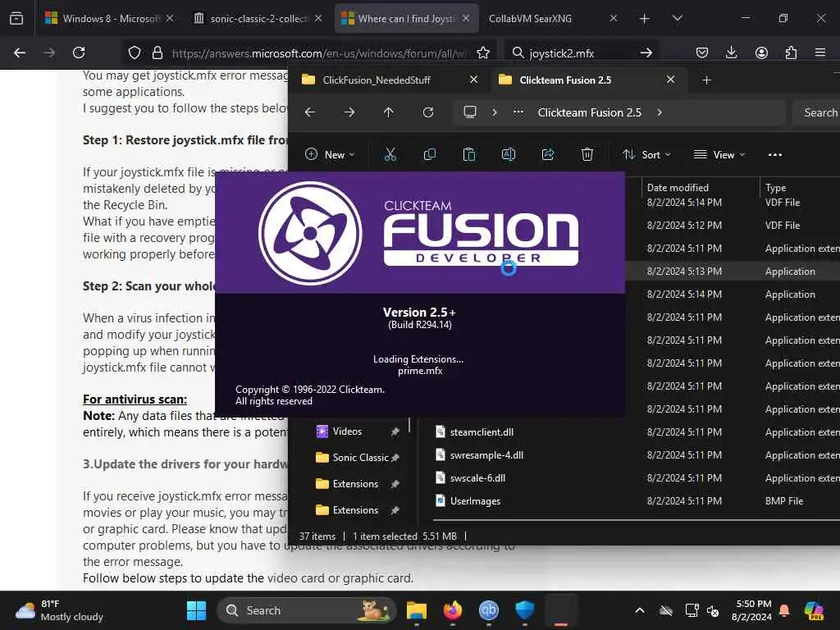The height and width of the screenshot is (630, 840).
Task: Click the Copilot preview icon in system tray
Action: click(815, 610)
